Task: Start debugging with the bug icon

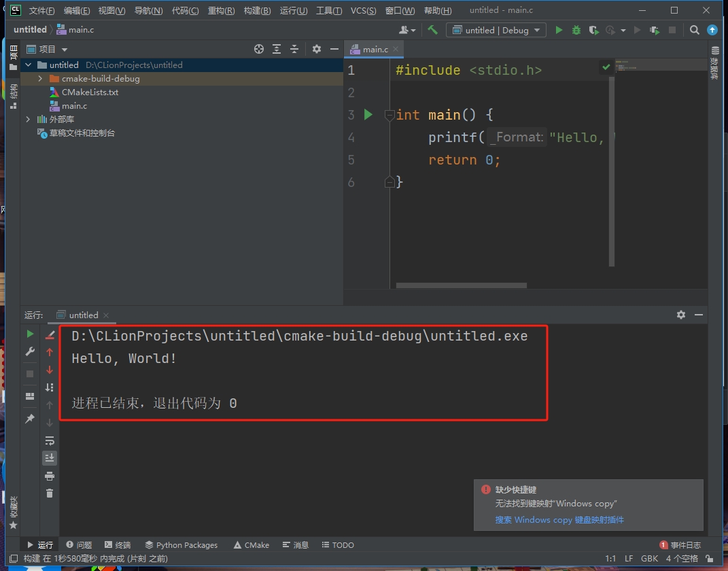Action: 576,30
